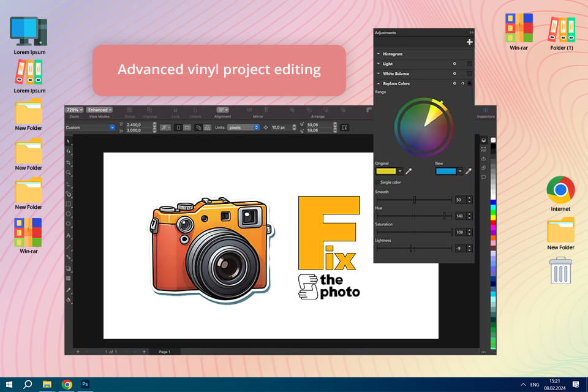Select the straight Line tool in toolbox

(68, 247)
